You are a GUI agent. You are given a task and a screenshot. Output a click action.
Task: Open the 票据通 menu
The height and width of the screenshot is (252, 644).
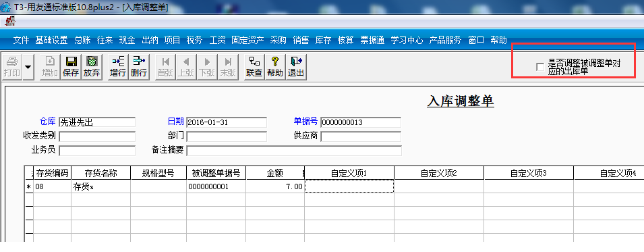coord(372,41)
